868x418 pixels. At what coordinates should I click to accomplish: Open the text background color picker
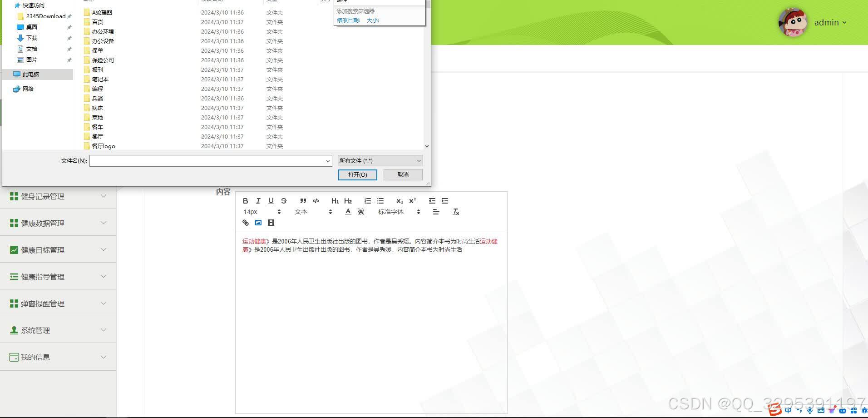click(x=361, y=212)
